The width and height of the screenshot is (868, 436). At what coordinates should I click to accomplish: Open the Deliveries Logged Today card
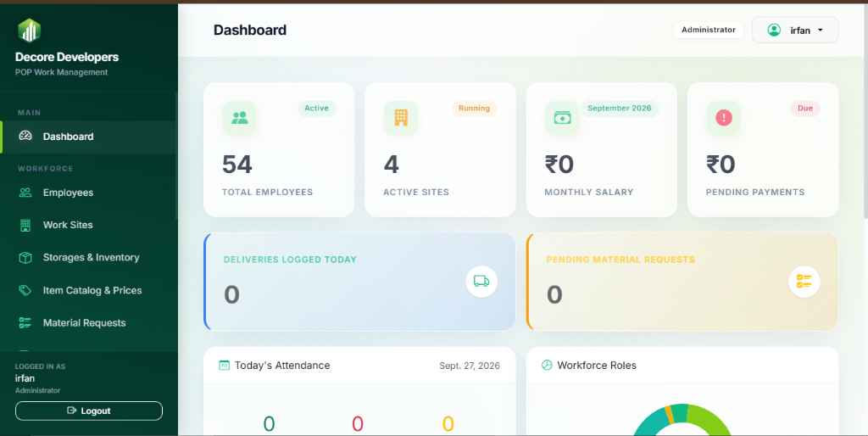tap(359, 282)
